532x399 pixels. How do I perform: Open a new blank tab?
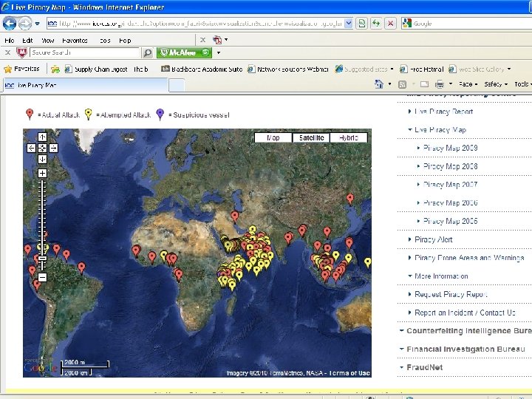coord(177,85)
